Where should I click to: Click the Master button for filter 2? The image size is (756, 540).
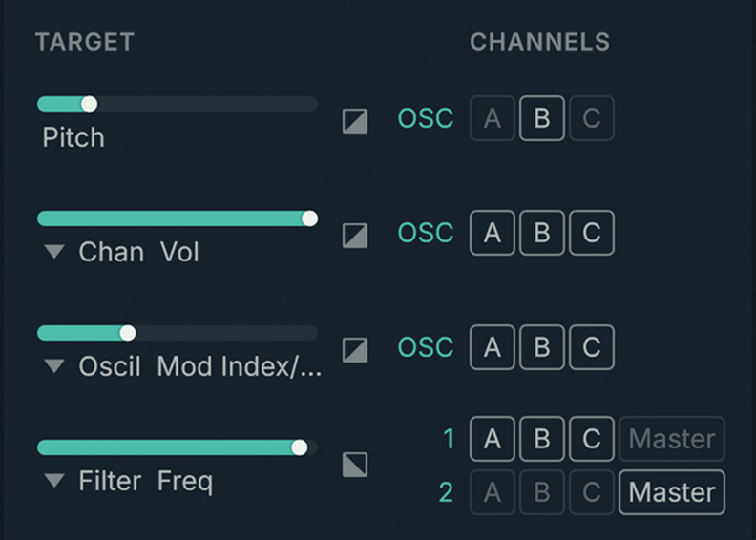click(672, 492)
